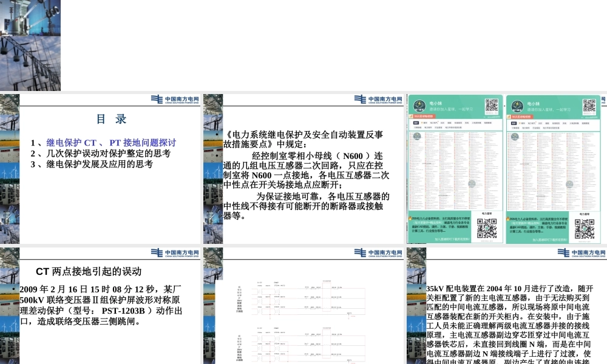Screen dimensions: 607x364
Task: Expand the 行业报告 category
Action: (x=438, y=127)
